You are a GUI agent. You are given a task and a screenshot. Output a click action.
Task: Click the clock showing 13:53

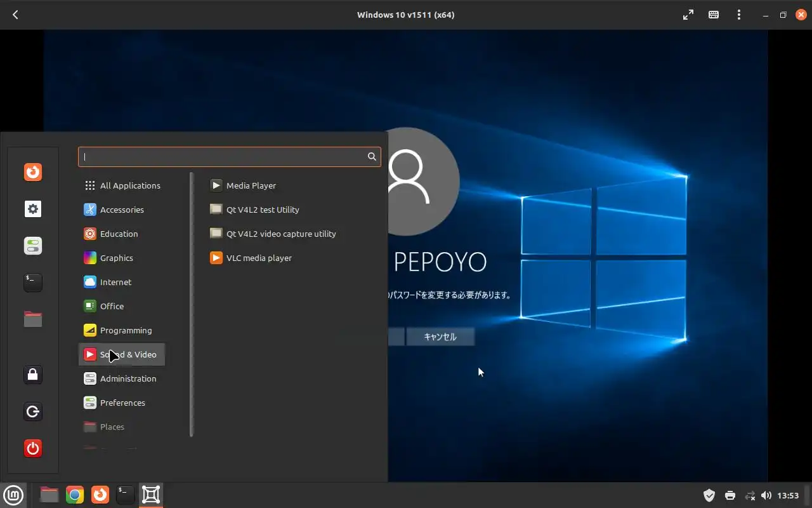pyautogui.click(x=788, y=495)
